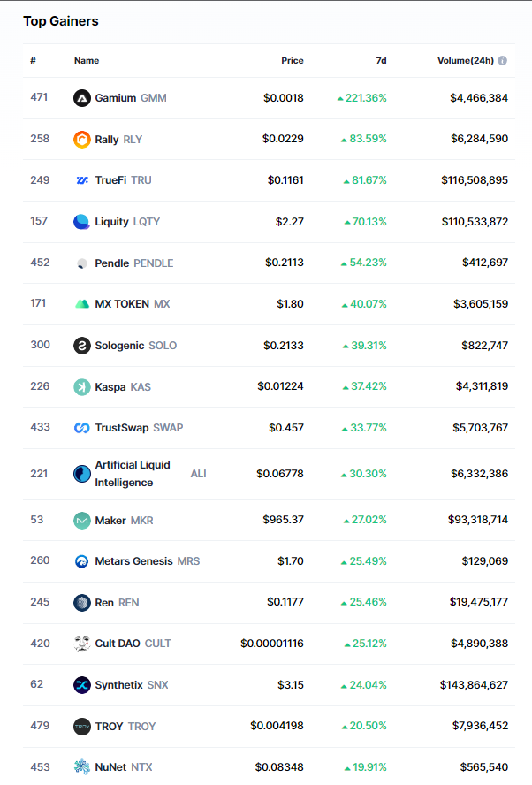Viewport: 532px width, 785px height.
Task: Click the MX TOKEN green logo
Action: click(x=82, y=304)
